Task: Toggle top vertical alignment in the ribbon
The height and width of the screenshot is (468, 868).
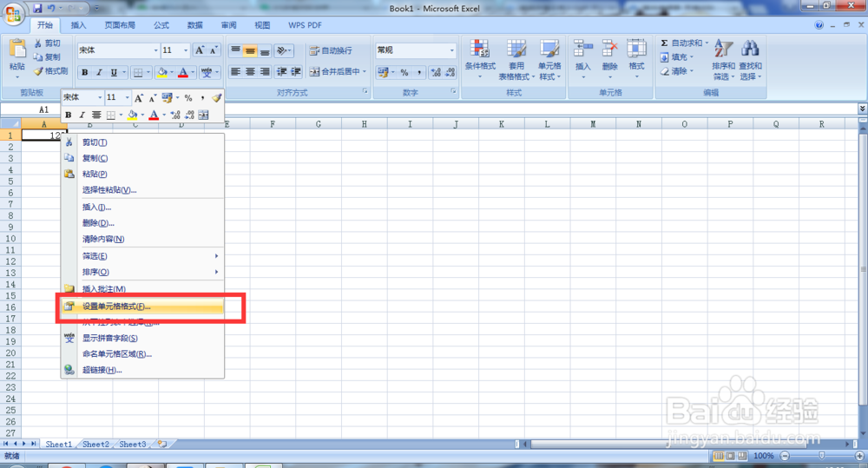Action: [236, 51]
